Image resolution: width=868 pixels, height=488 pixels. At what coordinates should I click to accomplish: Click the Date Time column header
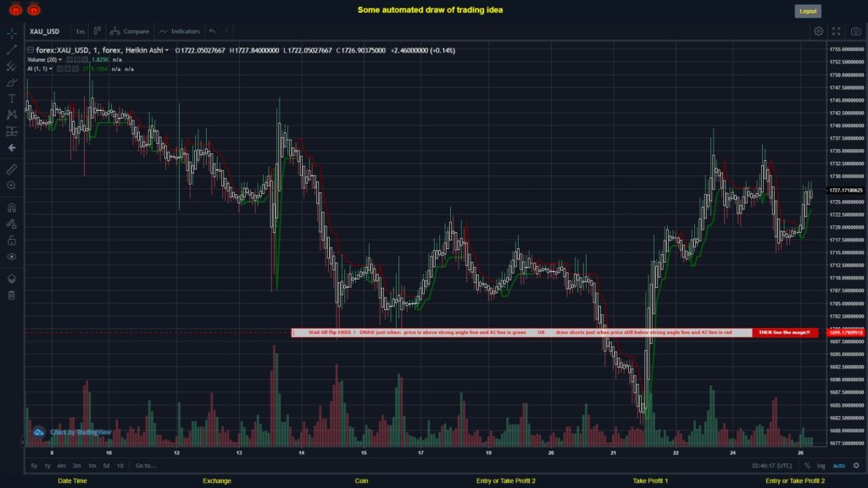click(73, 481)
